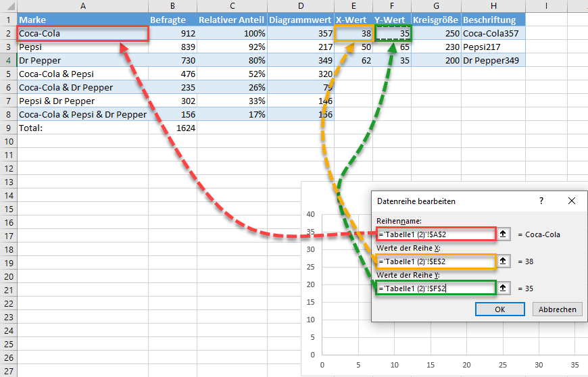
Task: Select row 1 header
Action: pyautogui.click(x=8, y=20)
